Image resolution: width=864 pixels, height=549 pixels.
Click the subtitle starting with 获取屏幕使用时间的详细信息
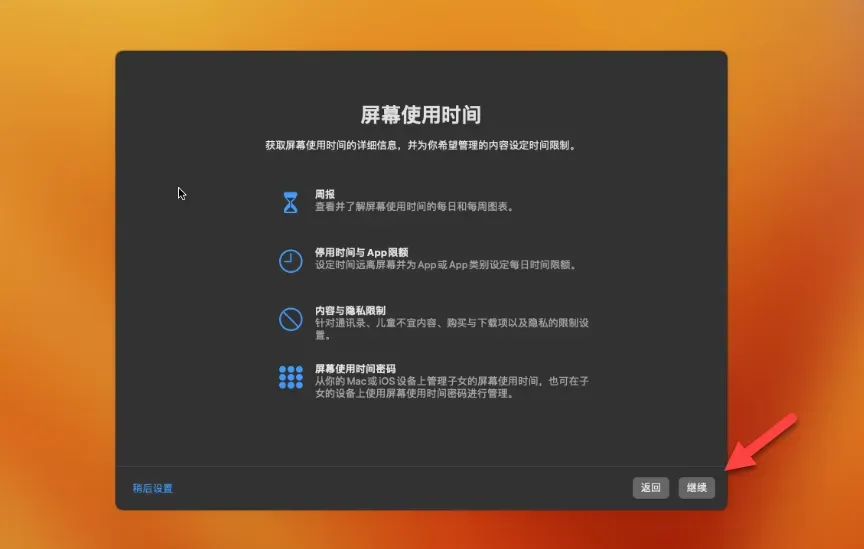click(x=421, y=146)
